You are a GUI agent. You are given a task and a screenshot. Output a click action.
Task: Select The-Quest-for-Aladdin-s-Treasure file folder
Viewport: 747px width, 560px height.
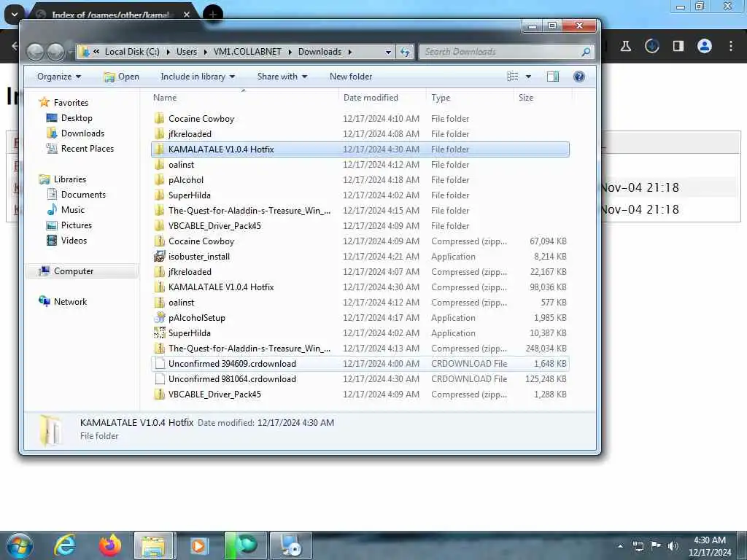click(x=360, y=211)
